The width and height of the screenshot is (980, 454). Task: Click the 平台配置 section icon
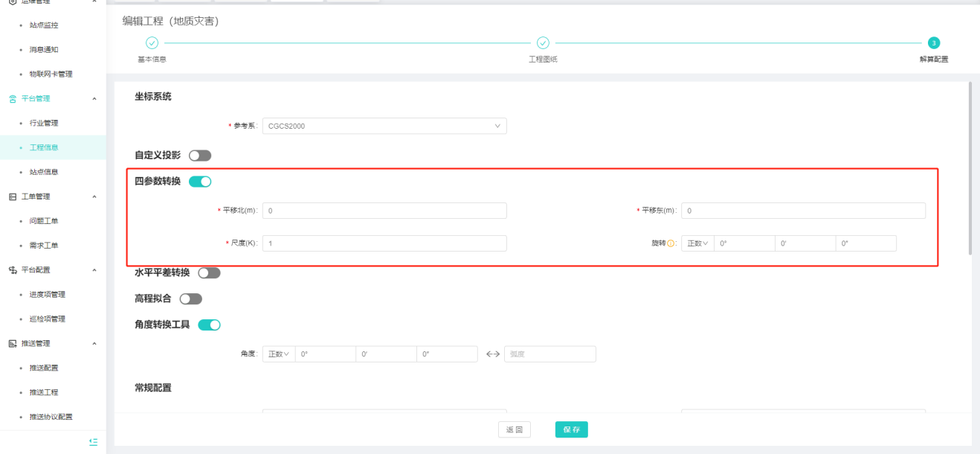(x=13, y=270)
